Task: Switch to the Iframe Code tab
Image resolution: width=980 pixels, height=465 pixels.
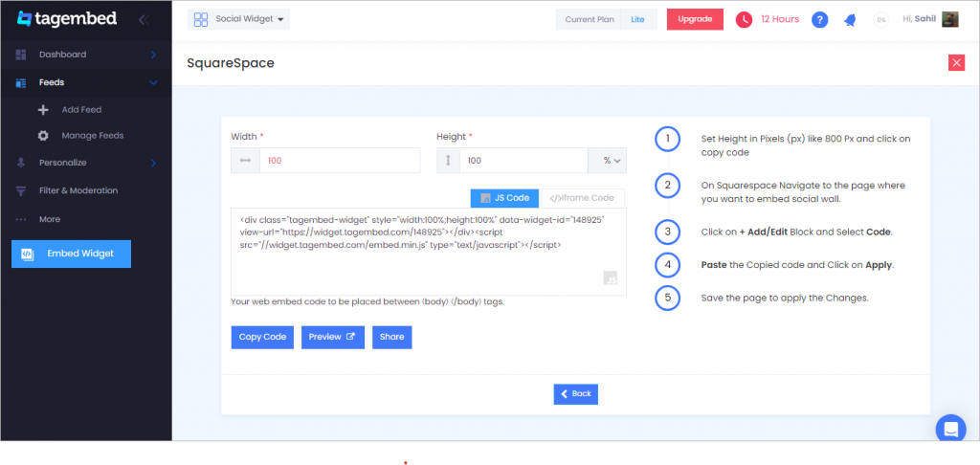Action: 581,198
